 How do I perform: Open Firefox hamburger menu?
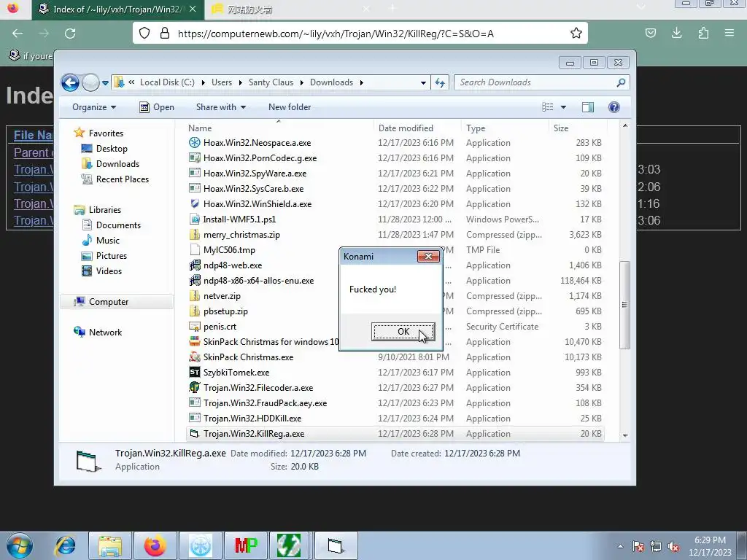(729, 34)
